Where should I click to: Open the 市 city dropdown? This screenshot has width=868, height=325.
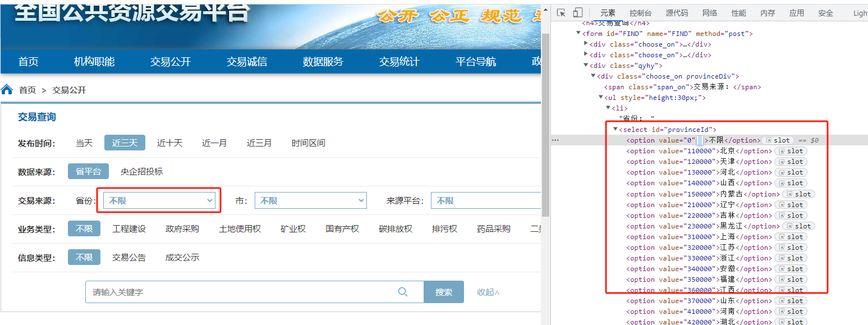coord(310,200)
